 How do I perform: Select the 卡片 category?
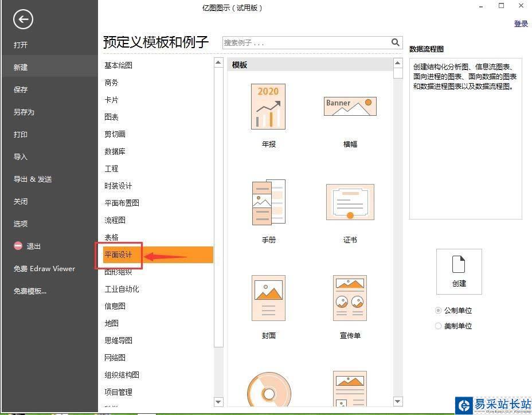coord(111,100)
